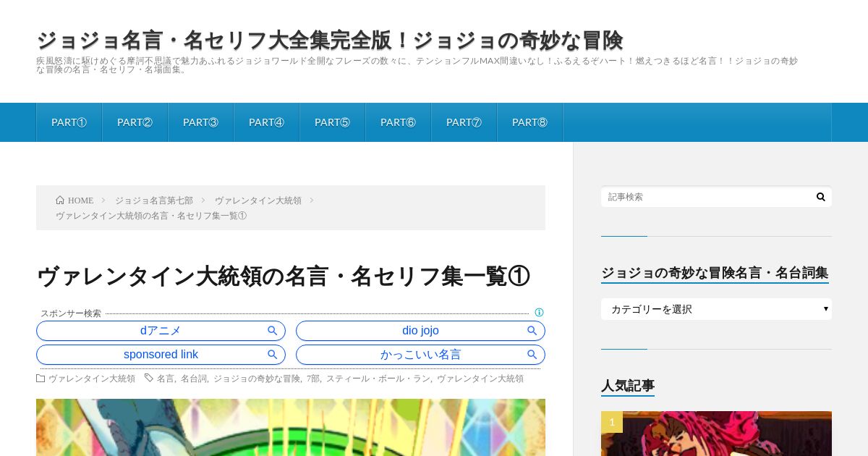Open PART① menu item
Screen dimensions: 868x456
(69, 122)
